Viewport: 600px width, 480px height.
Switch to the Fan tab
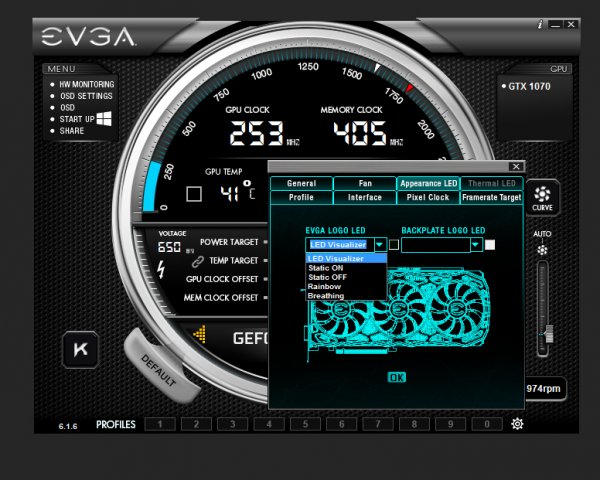pos(365,183)
